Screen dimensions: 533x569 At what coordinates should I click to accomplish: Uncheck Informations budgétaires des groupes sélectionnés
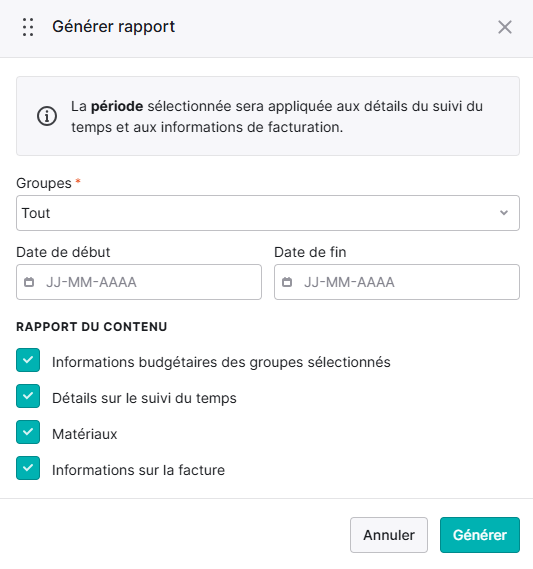point(28,360)
